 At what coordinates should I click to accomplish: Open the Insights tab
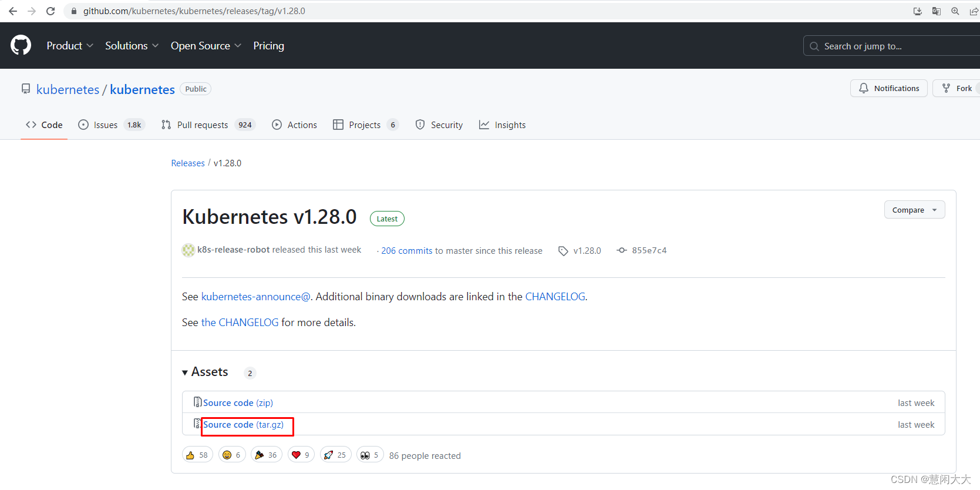tap(502, 125)
